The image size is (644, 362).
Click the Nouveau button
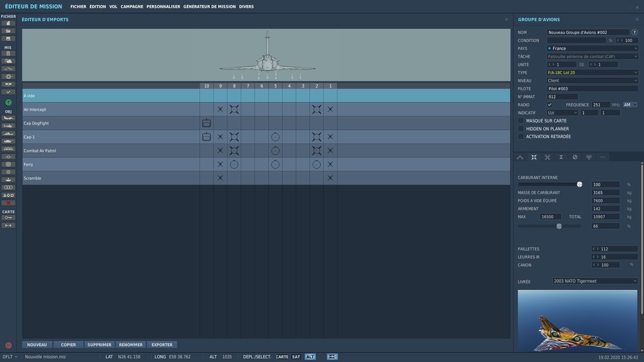(37, 345)
